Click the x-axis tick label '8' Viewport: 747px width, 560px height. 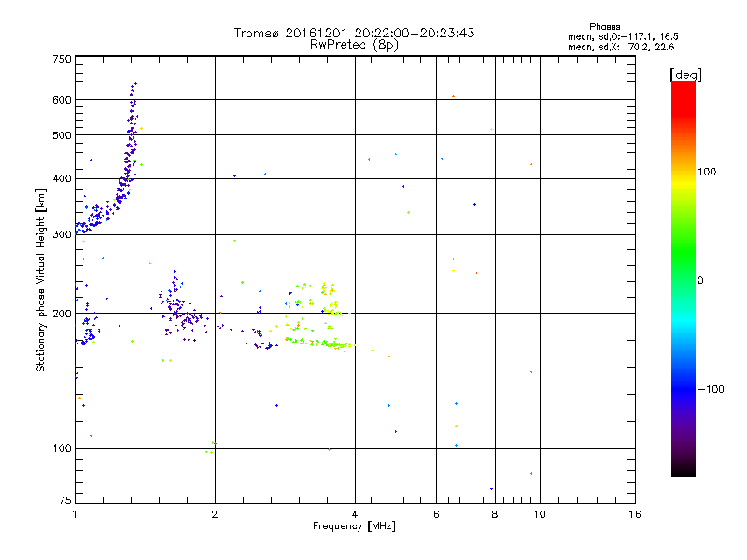[495, 514]
